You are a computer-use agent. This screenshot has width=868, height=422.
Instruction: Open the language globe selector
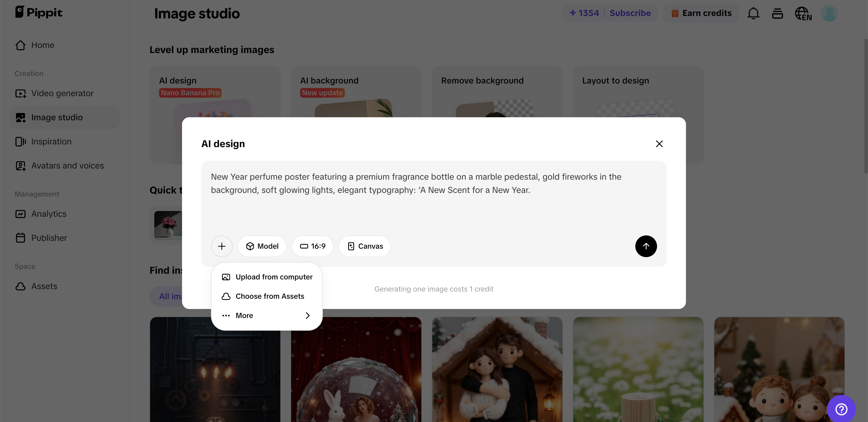point(803,14)
